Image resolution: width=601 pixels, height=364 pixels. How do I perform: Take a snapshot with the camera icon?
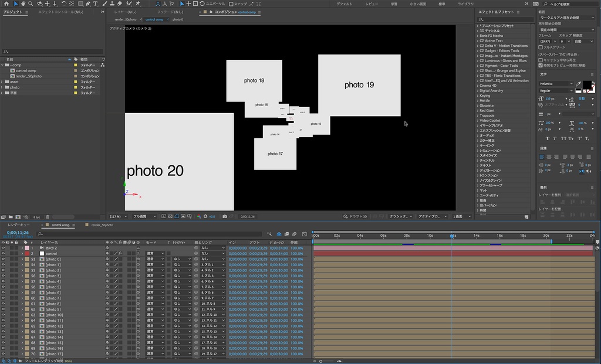pos(224,216)
